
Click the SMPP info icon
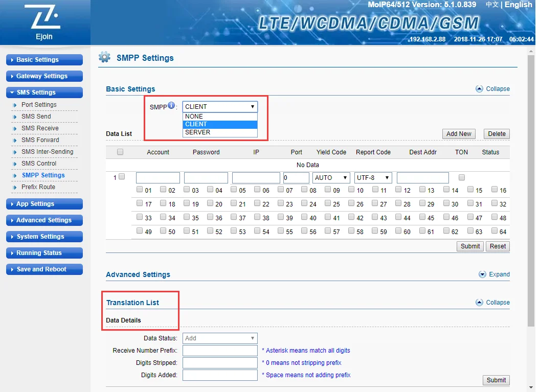[171, 106]
